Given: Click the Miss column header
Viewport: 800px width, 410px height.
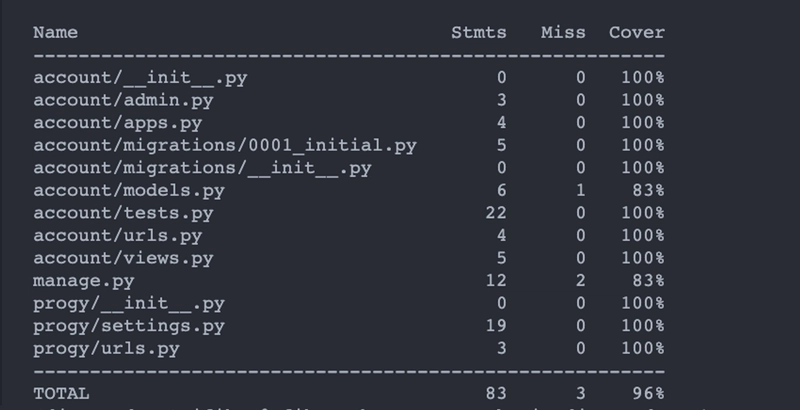Looking at the screenshot, I should point(563,33).
